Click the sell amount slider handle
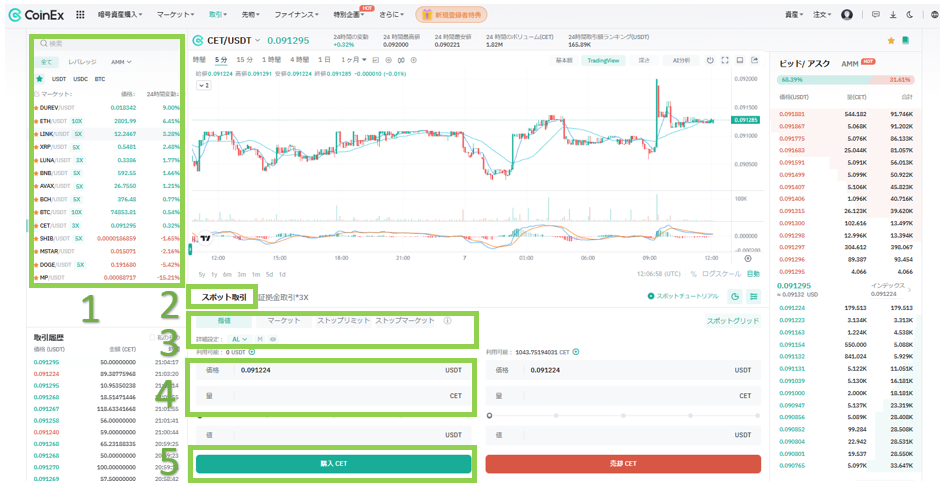 coord(490,415)
